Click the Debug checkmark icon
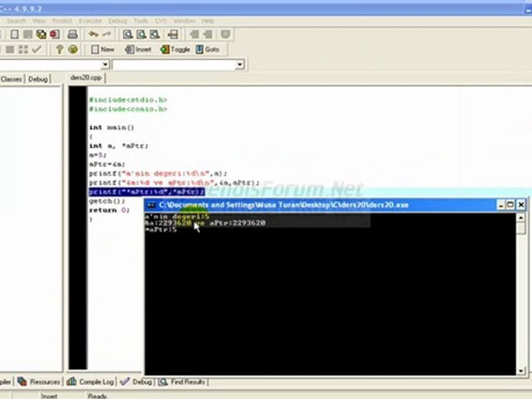Image resolution: width=532 pixels, height=399 pixels. tap(37, 49)
